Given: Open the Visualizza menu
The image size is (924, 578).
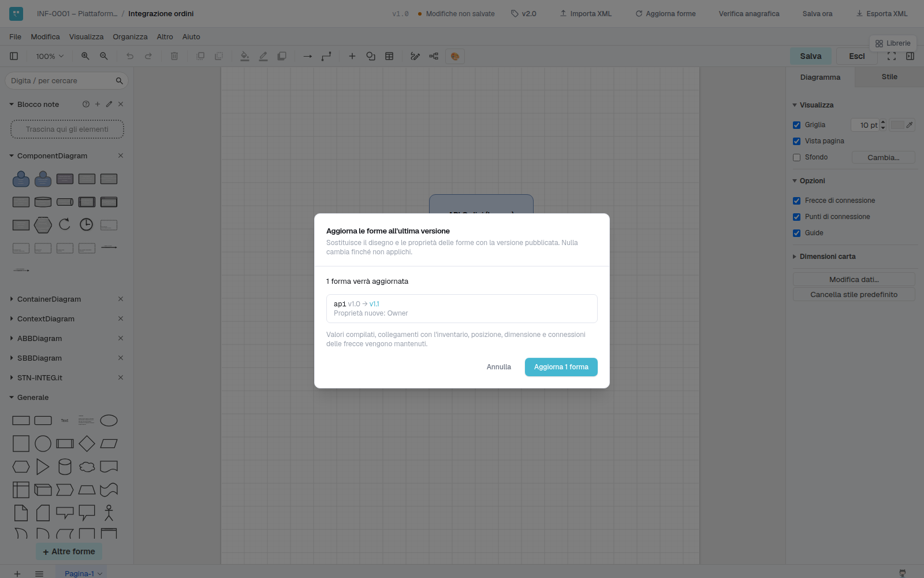Looking at the screenshot, I should point(86,36).
